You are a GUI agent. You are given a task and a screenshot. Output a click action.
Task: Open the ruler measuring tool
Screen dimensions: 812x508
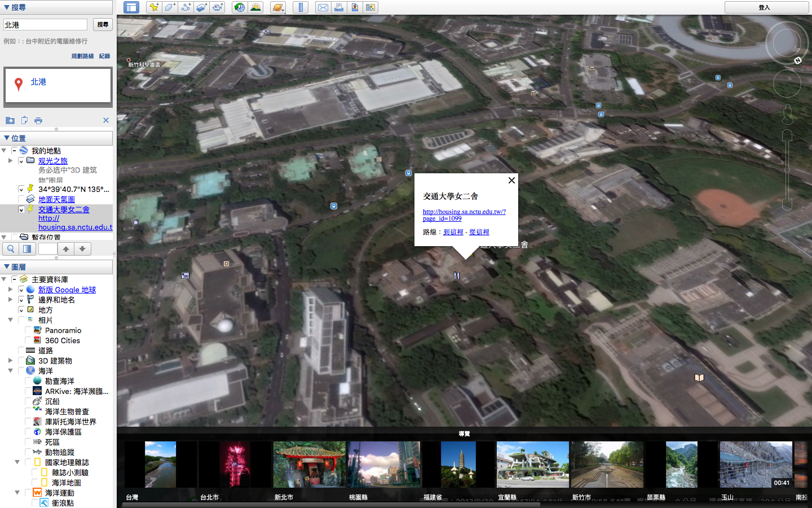(x=301, y=7)
